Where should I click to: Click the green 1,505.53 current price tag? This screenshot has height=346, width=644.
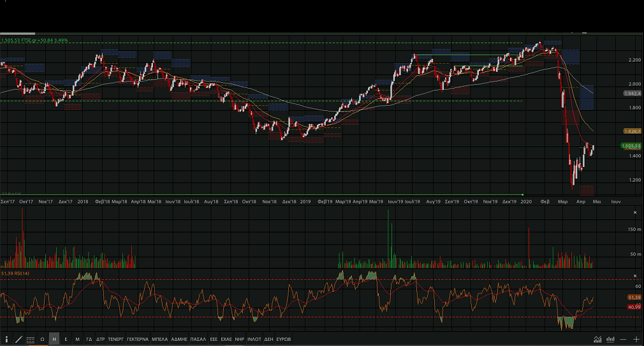(630, 146)
